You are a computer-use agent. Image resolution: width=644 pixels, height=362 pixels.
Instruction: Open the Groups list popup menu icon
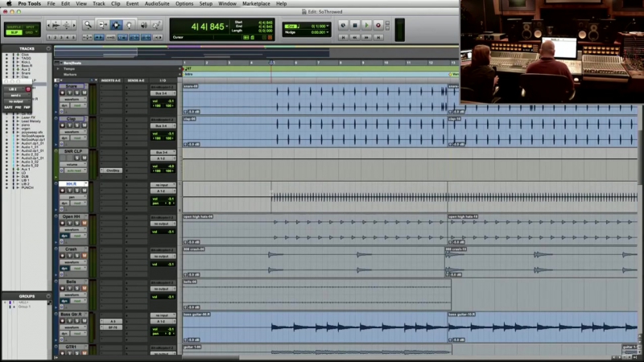[48, 296]
